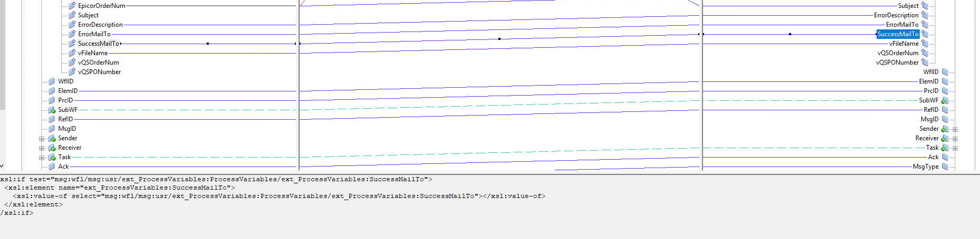Screen dimensions: 980x239
Task: Select Receiver label in right tree
Action: click(x=927, y=138)
